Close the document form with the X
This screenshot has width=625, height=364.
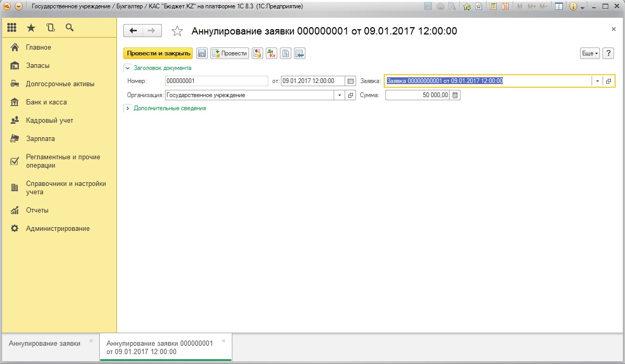pyautogui.click(x=614, y=29)
